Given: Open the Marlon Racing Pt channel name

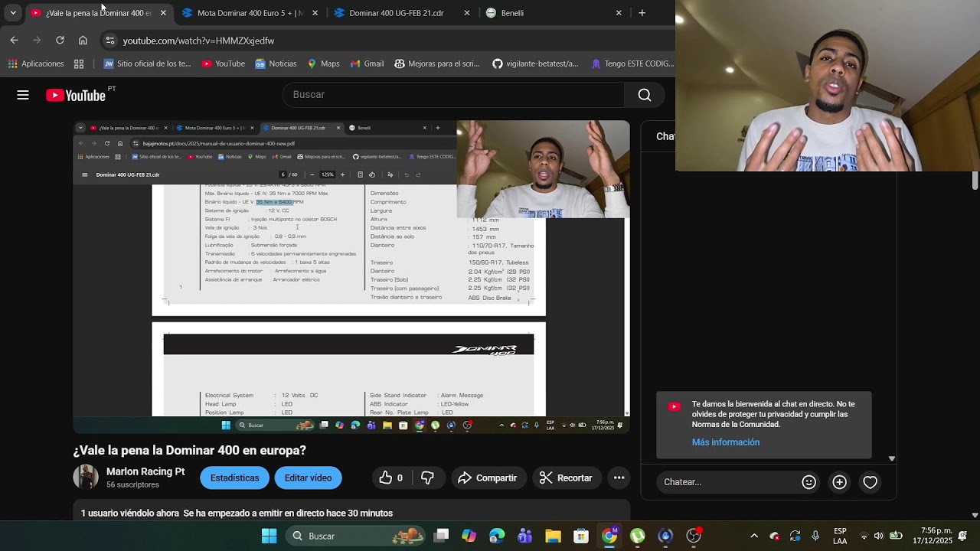Looking at the screenshot, I should coord(145,471).
